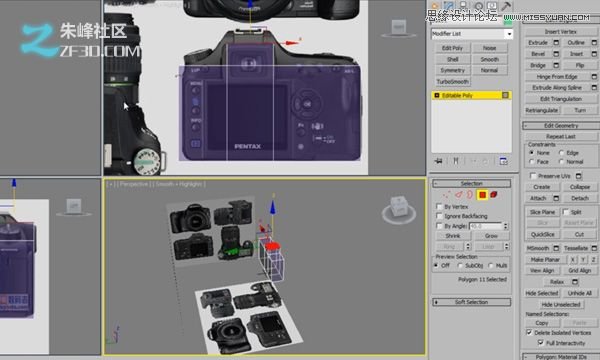The height and width of the screenshot is (360, 600).
Task: Click the Ring spinner arrows
Action: click(467, 246)
